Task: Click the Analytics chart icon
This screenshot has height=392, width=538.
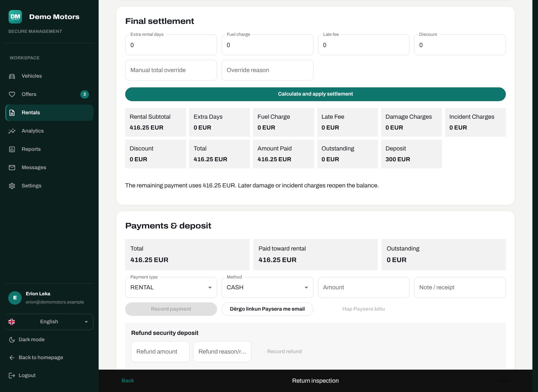Action: point(12,131)
